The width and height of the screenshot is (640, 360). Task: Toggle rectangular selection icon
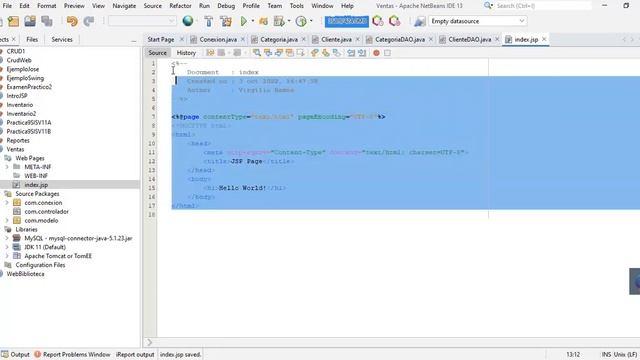[300, 53]
